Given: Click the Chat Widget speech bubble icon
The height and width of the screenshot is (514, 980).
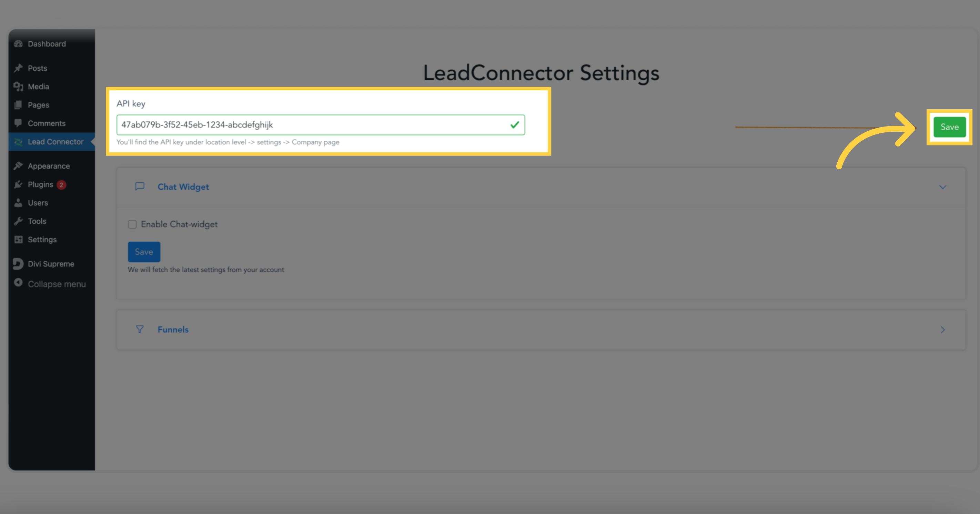Looking at the screenshot, I should (140, 186).
